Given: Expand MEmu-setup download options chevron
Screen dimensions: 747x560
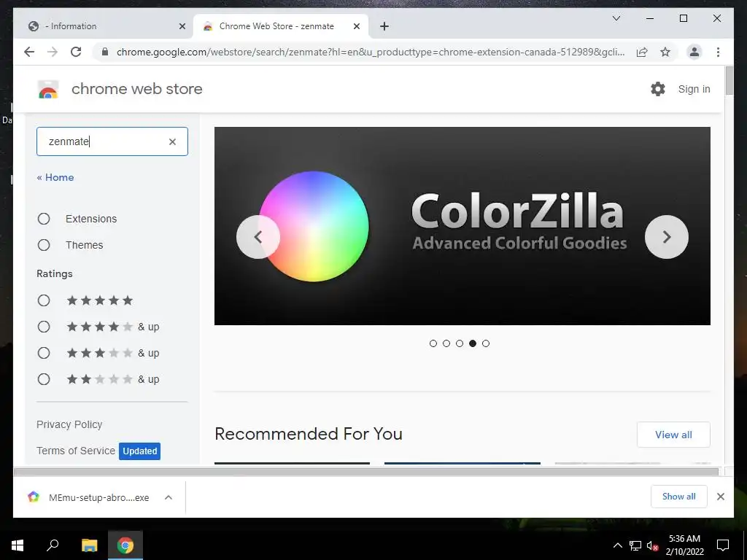Looking at the screenshot, I should [169, 497].
